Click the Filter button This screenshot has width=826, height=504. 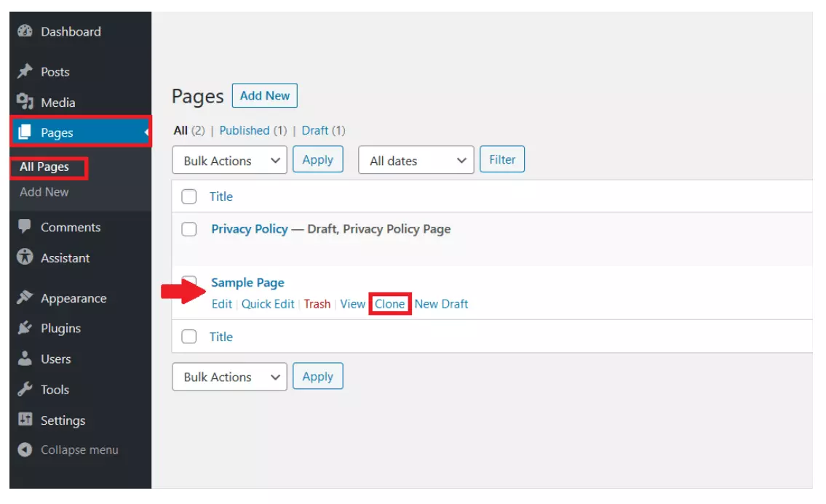[502, 159]
